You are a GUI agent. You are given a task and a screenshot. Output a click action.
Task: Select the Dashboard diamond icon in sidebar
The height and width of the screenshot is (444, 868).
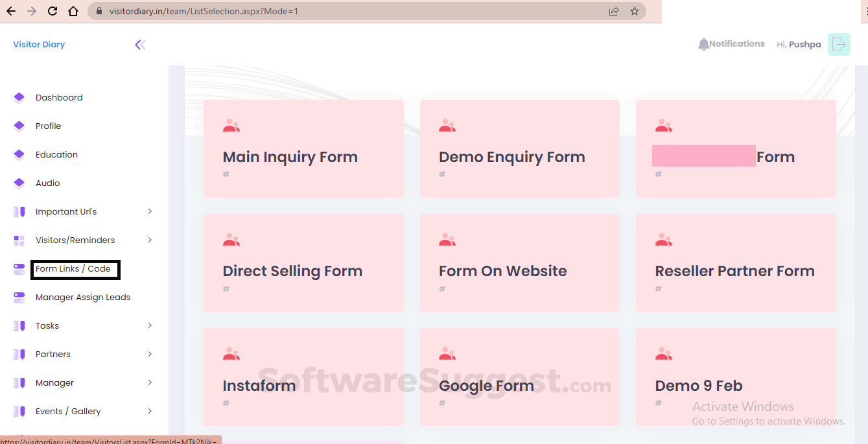pos(19,97)
